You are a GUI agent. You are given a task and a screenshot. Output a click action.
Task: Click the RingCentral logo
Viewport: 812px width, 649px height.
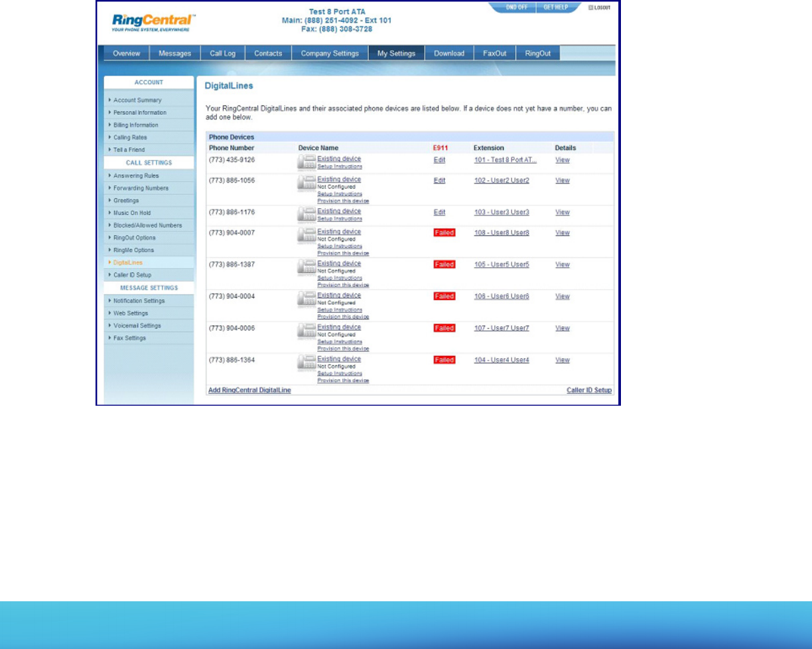point(153,23)
